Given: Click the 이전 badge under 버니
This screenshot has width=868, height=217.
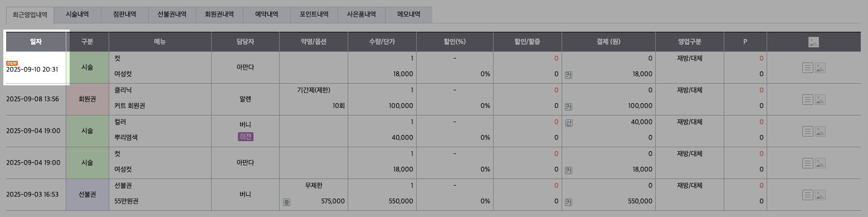Looking at the screenshot, I should click(x=245, y=137).
